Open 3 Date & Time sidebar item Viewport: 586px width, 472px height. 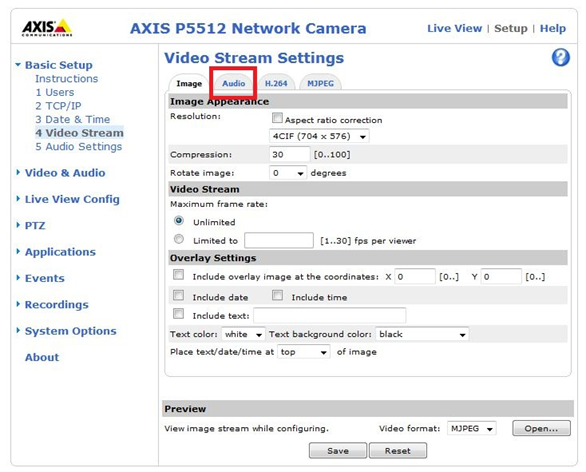tap(73, 120)
